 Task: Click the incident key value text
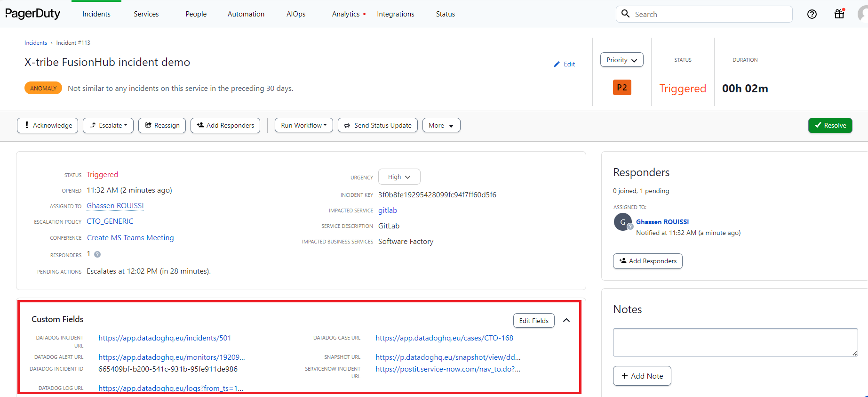437,195
